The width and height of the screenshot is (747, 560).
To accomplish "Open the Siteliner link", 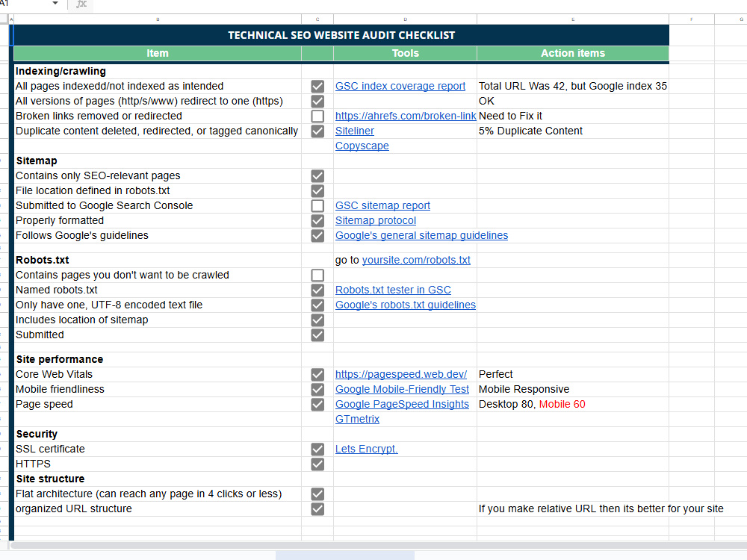I will tap(354, 131).
